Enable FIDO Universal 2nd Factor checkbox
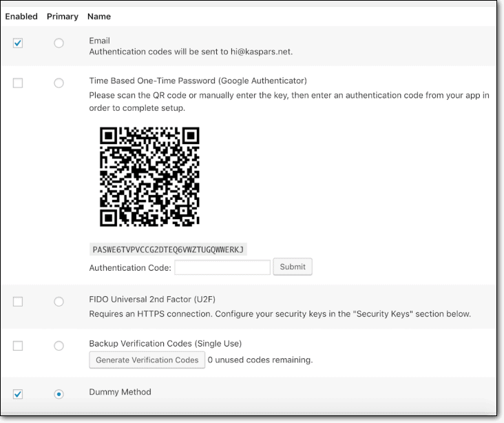Viewport: 504px width, 423px height. pos(18,302)
